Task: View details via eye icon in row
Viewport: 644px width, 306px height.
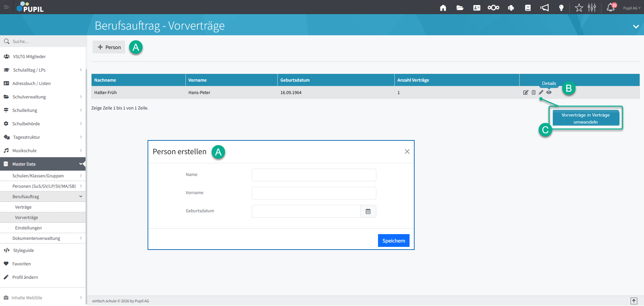Action: (549, 92)
